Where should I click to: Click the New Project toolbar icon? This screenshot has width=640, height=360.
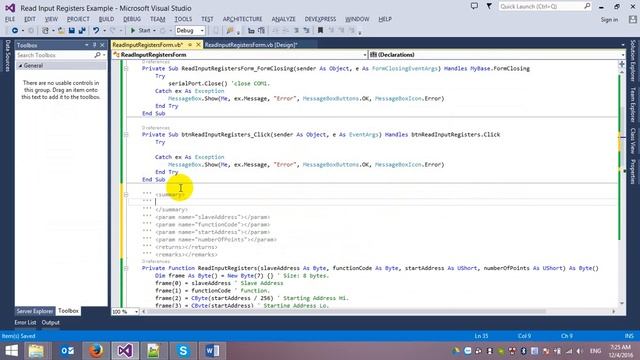(45, 31)
